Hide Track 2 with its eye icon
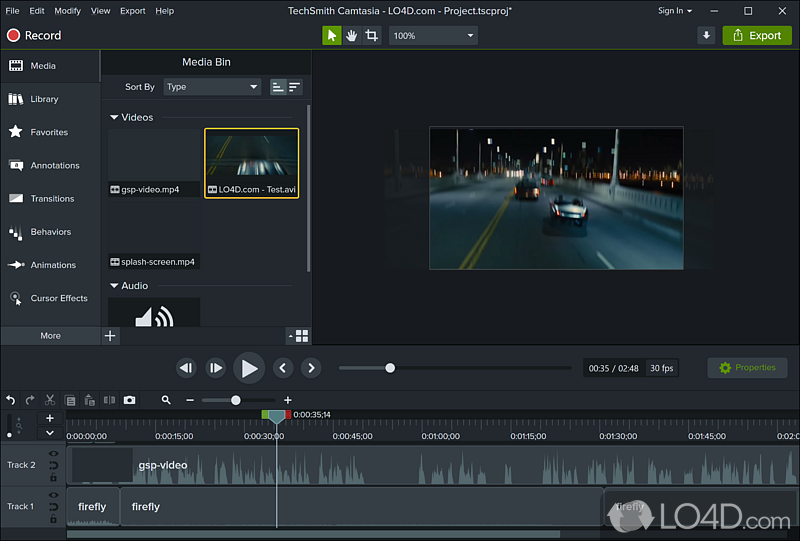This screenshot has width=800, height=541. pos(53,454)
